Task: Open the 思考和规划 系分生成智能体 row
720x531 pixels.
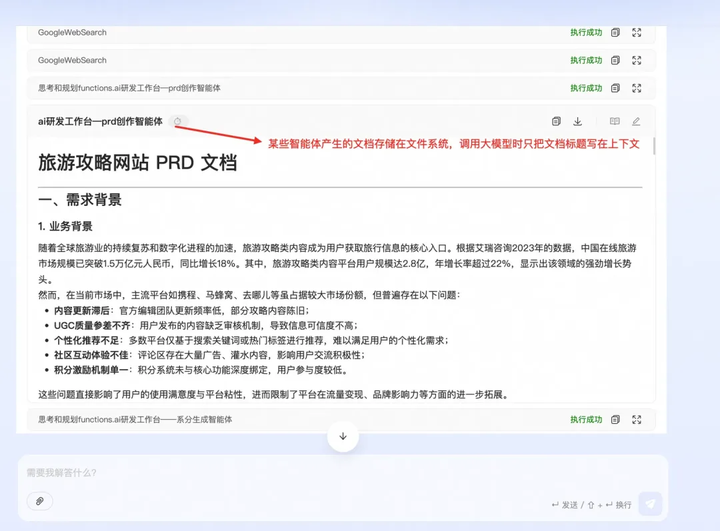Action: pyautogui.click(x=341, y=419)
